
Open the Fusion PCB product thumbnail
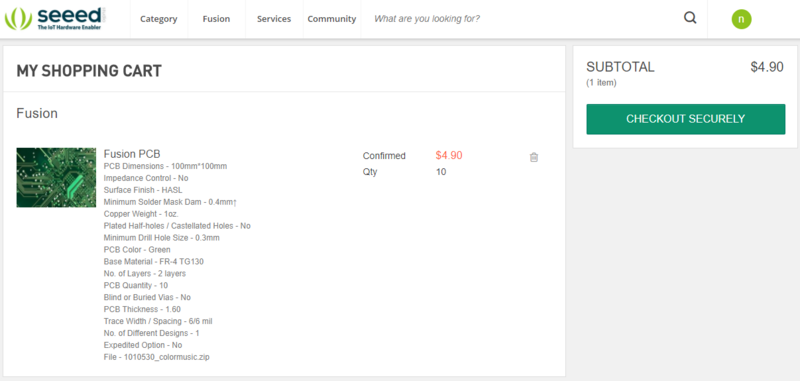(x=56, y=177)
